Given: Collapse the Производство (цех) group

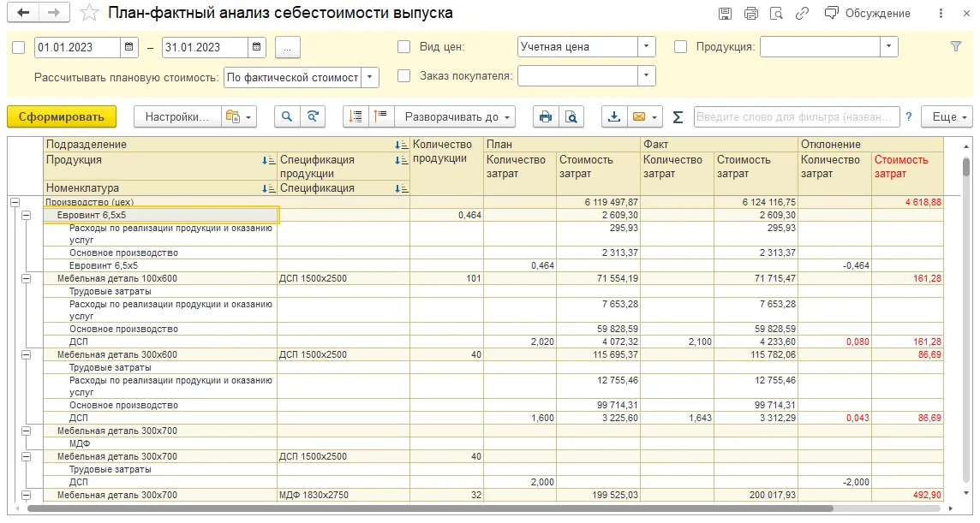Looking at the screenshot, I should coord(15,203).
